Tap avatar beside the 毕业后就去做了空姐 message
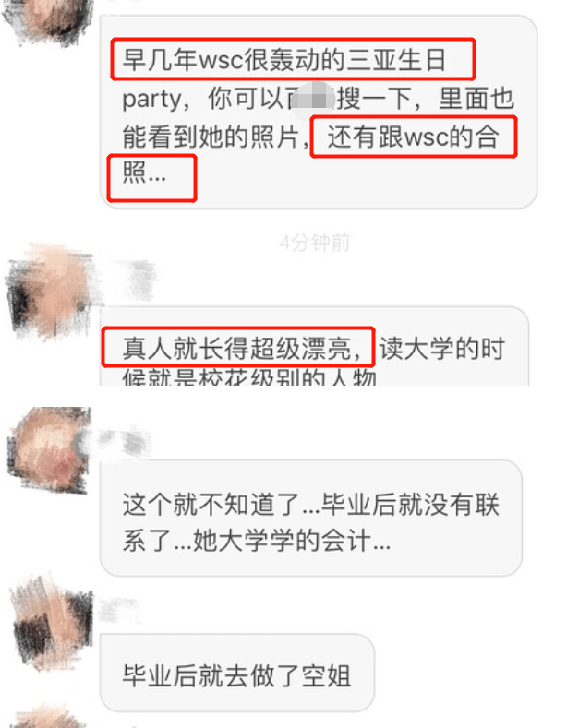579x728 pixels. 52,622
